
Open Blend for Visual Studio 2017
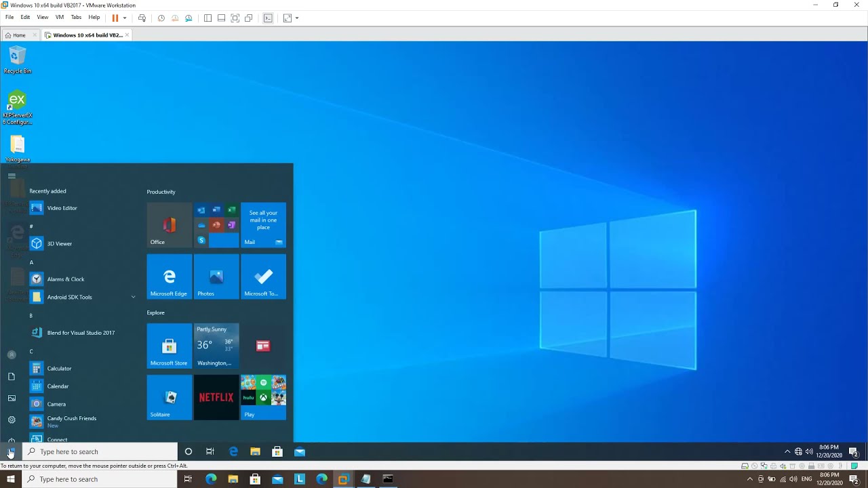pyautogui.click(x=81, y=333)
